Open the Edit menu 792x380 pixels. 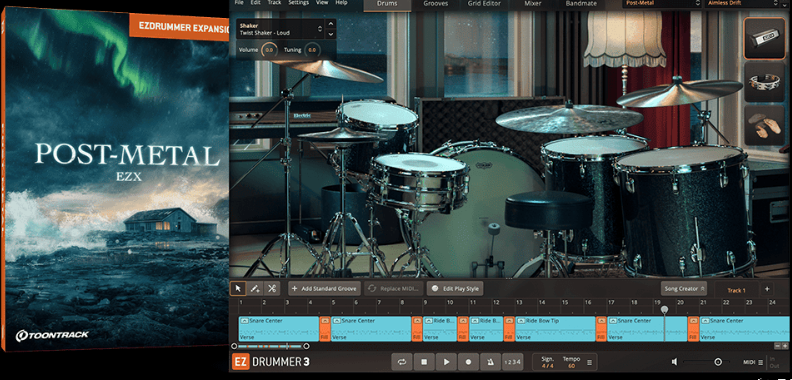click(256, 3)
